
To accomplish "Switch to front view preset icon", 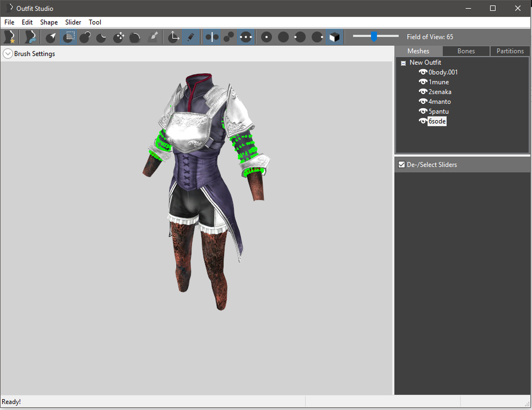I will 267,37.
